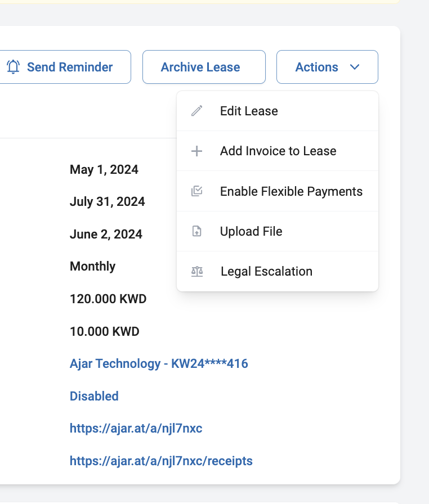Open the njl7nxc receipts link
Screen dimensions: 429x504
(x=161, y=461)
